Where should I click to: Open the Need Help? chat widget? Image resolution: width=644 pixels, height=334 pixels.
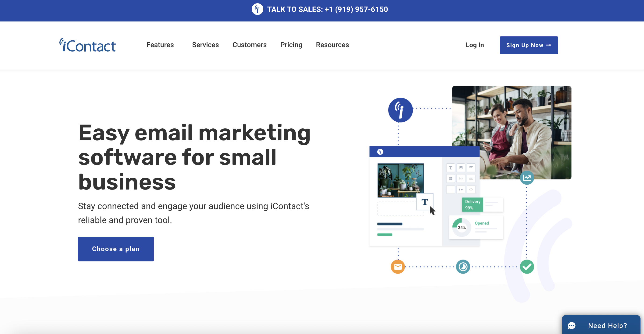601,324
